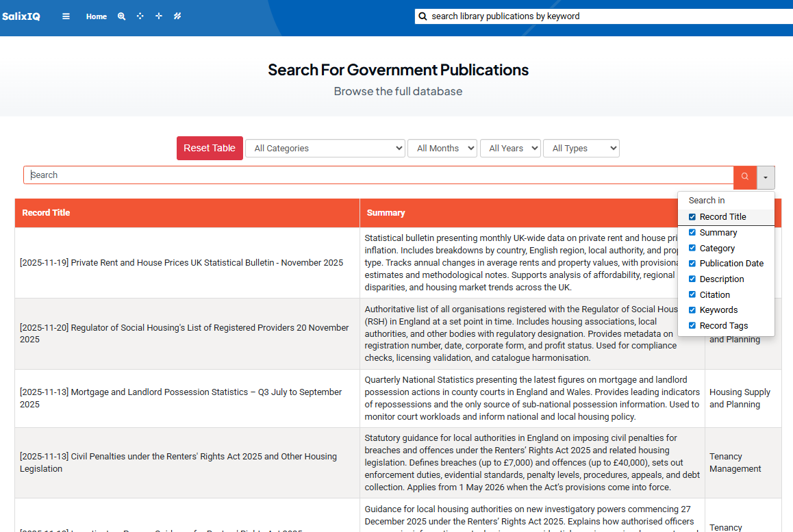Click the slashed hash icon in navbar
Viewport: 793px width, 532px height.
click(x=177, y=16)
